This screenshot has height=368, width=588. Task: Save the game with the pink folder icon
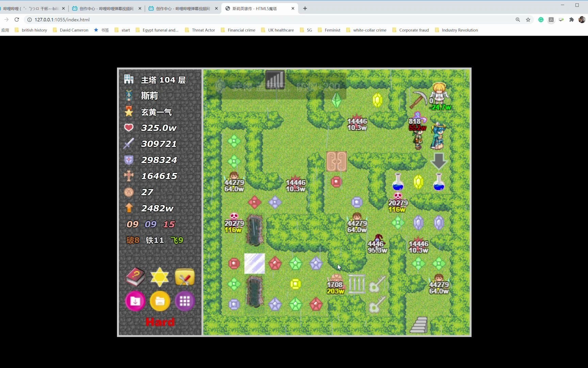click(x=135, y=301)
